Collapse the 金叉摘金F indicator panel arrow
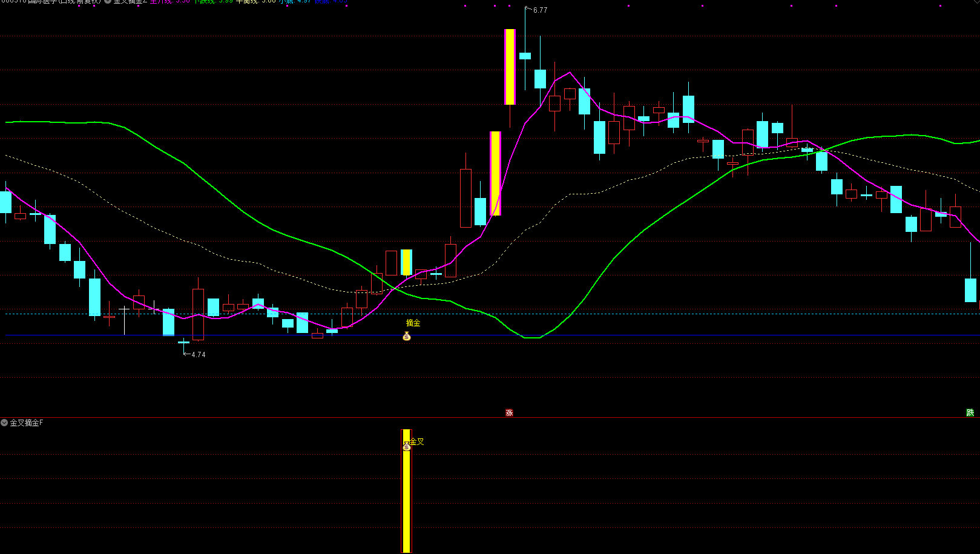 coord(4,423)
